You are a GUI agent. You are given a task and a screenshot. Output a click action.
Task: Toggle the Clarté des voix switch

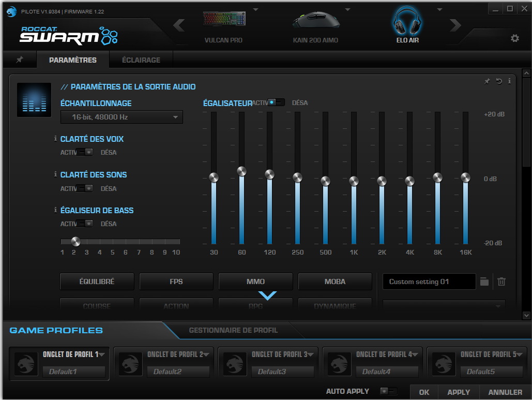[x=85, y=152]
